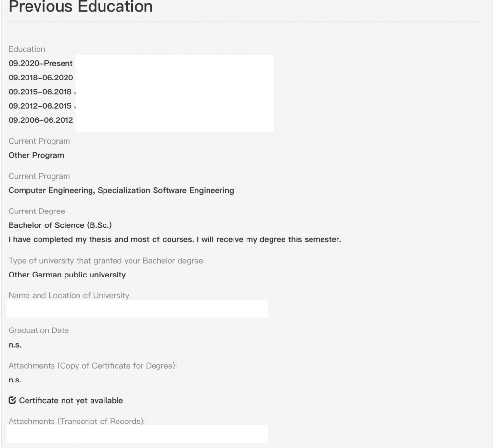Viewport: 493px width, 448px height.
Task: Click the Type of university label
Action: tap(105, 261)
